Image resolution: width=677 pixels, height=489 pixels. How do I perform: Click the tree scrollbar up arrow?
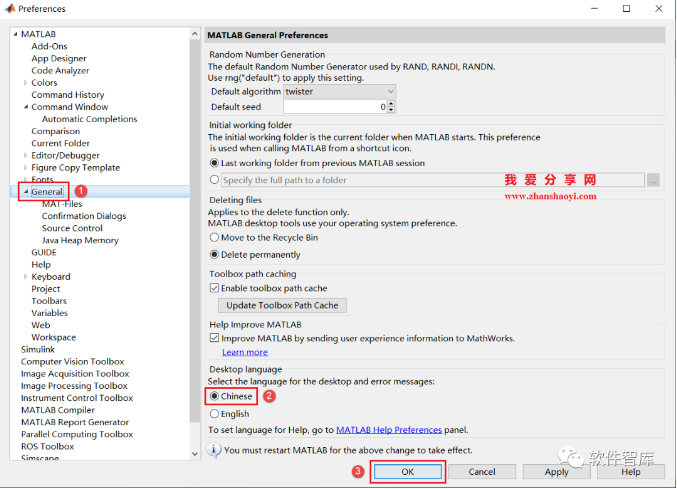coord(195,34)
